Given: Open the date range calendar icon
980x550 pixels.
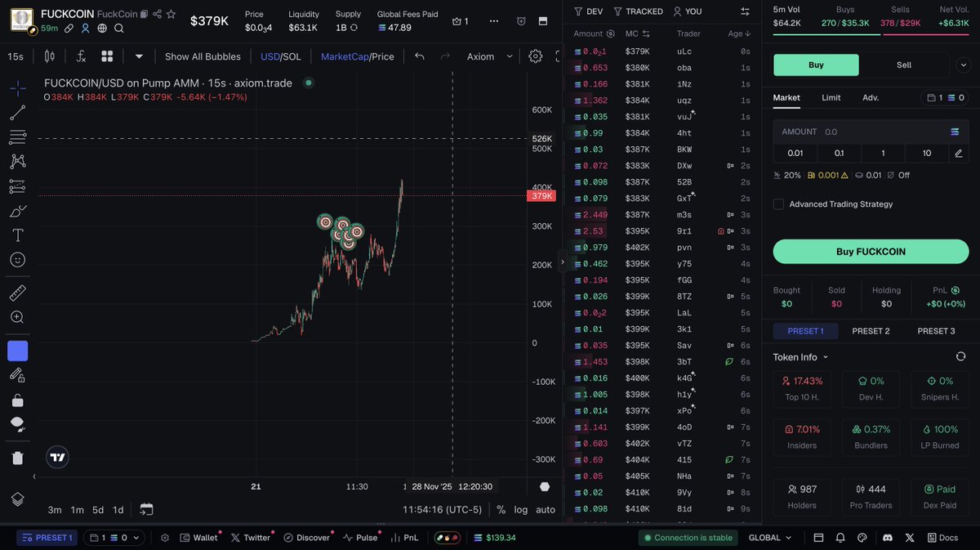Looking at the screenshot, I should coord(146,509).
